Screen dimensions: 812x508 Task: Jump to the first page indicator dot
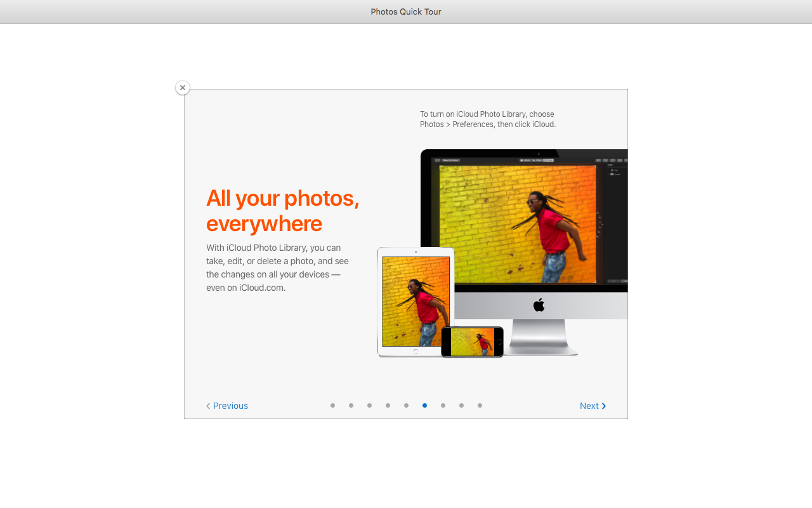[332, 405]
